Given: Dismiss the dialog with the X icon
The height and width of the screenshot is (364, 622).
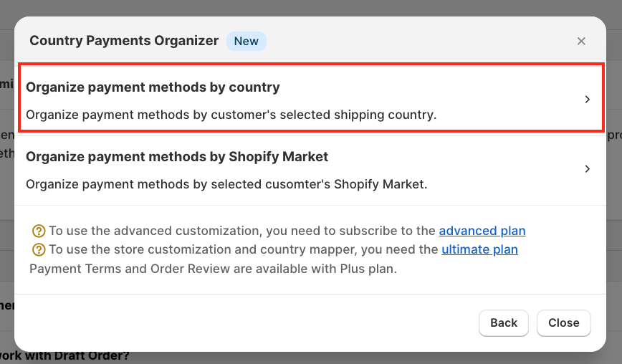Looking at the screenshot, I should pos(582,42).
